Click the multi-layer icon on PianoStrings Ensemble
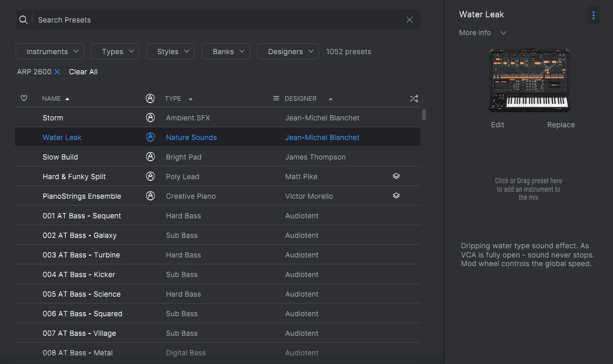 tap(396, 196)
